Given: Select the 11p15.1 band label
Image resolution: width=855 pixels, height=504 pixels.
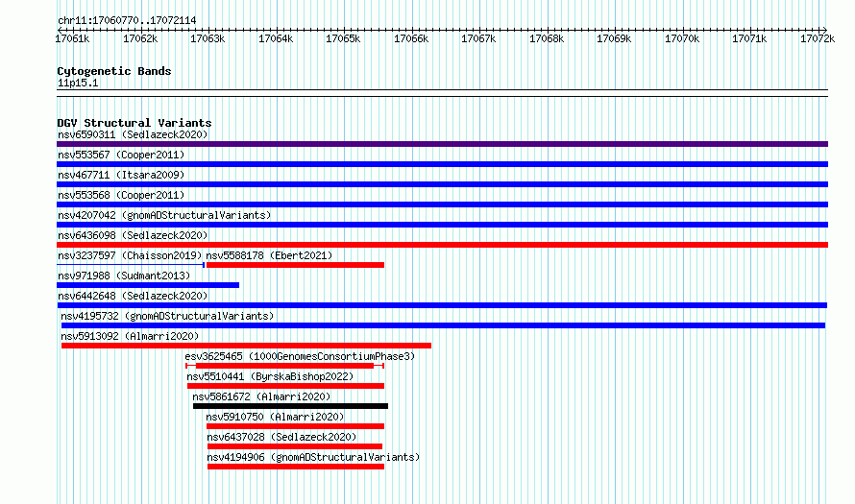Looking at the screenshot, I should pos(78,83).
